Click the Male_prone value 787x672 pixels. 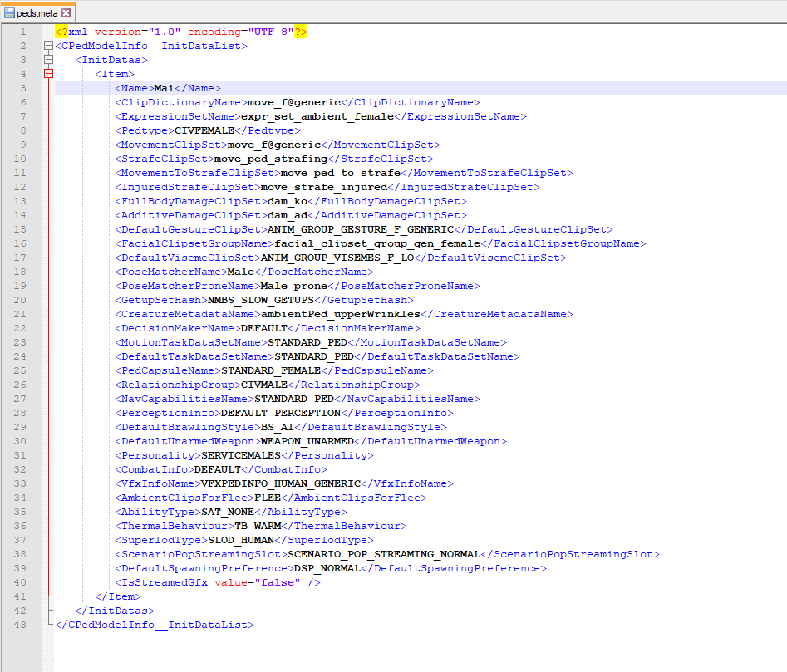294,286
